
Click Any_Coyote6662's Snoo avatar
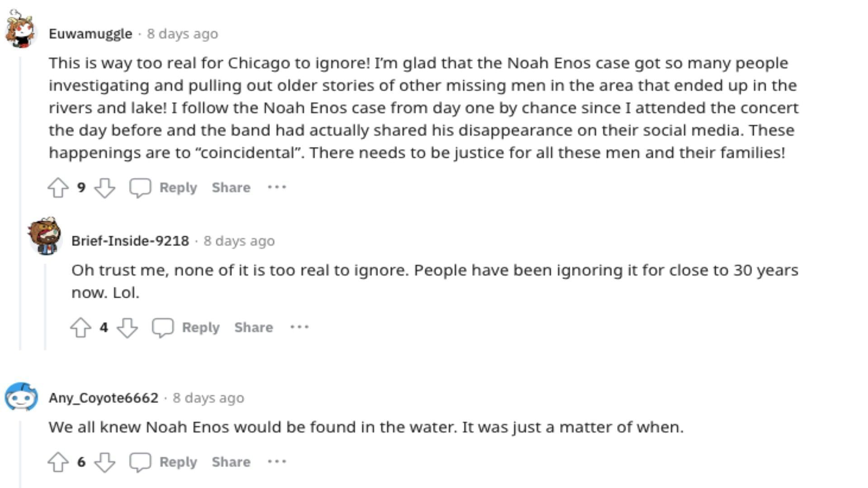click(21, 397)
